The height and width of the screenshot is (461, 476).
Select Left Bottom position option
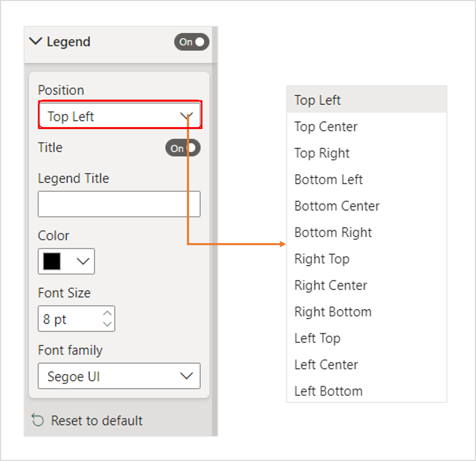click(328, 391)
